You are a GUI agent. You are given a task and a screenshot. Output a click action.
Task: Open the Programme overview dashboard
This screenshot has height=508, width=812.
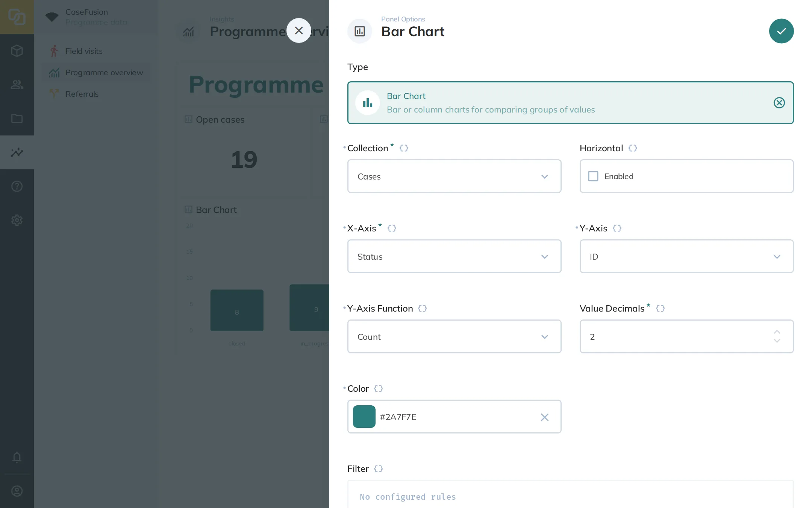click(96, 72)
